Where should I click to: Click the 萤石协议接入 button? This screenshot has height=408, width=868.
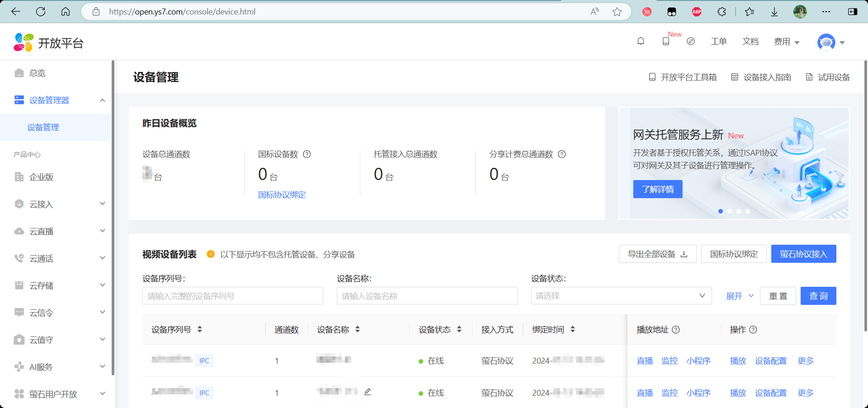pyautogui.click(x=803, y=254)
